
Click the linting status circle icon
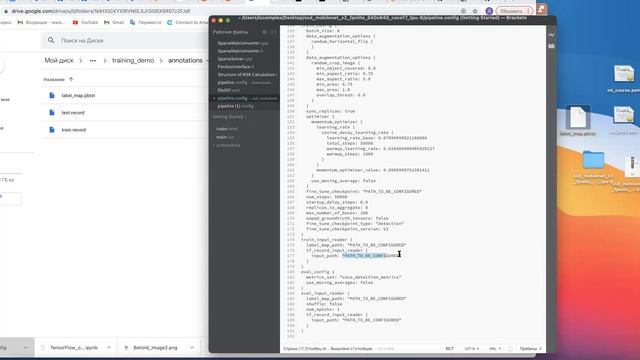[x=510, y=349]
